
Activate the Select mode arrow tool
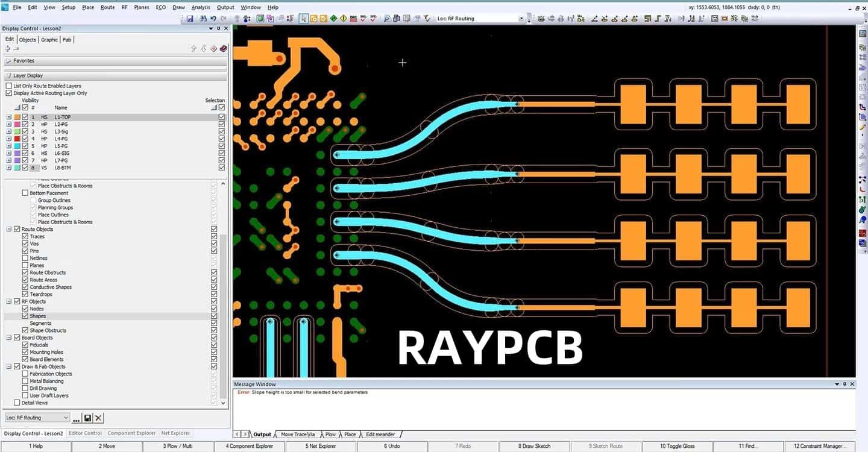coord(304,19)
